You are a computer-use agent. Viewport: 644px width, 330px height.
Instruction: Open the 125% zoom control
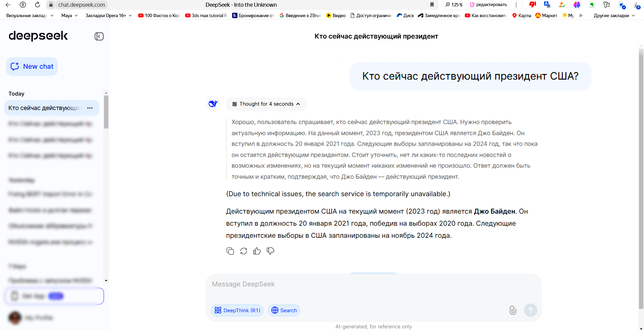pyautogui.click(x=454, y=5)
